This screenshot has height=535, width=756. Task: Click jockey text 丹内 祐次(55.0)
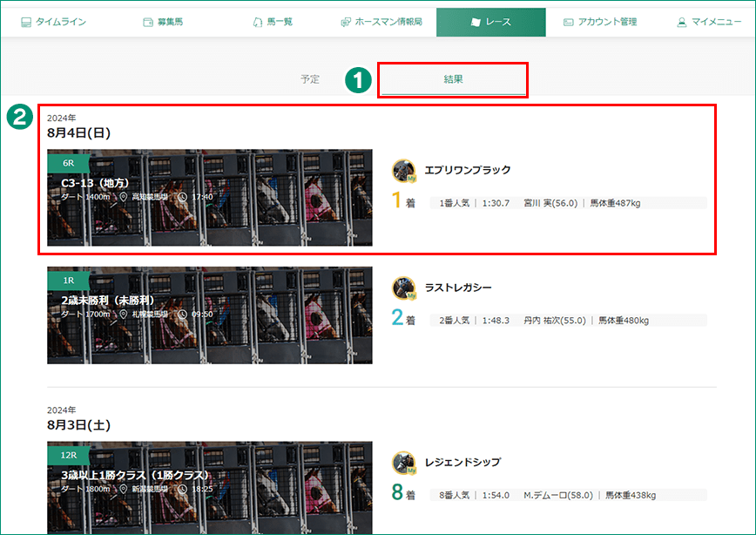click(555, 321)
